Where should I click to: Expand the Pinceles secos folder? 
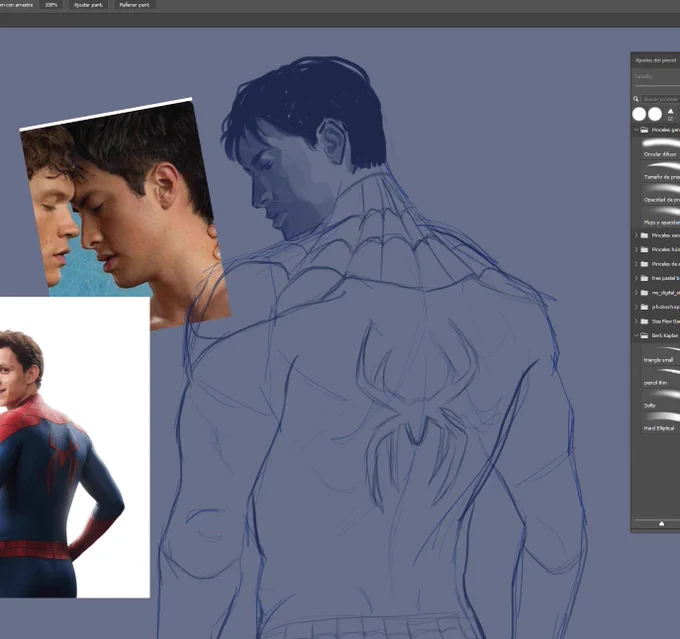click(636, 235)
